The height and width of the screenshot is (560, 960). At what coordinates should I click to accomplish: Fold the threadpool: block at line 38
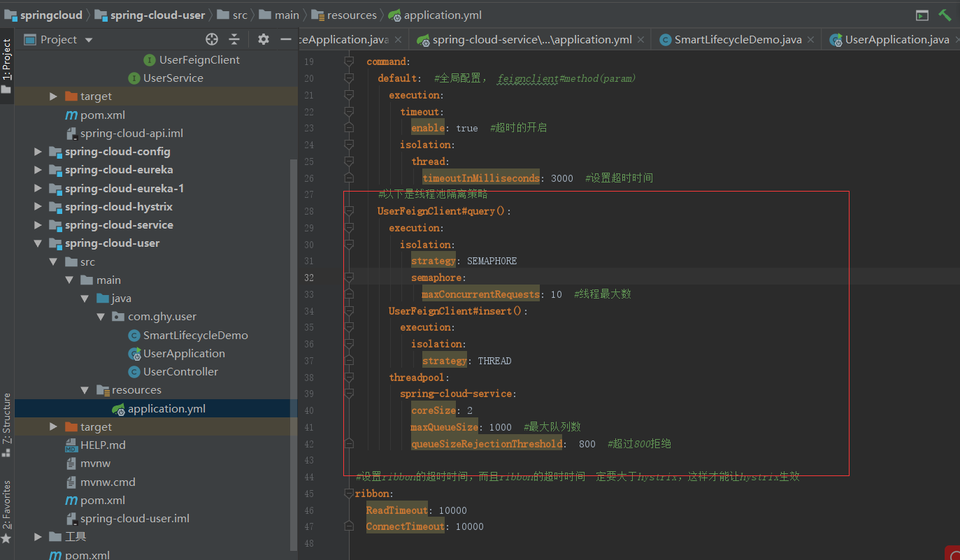[349, 378]
